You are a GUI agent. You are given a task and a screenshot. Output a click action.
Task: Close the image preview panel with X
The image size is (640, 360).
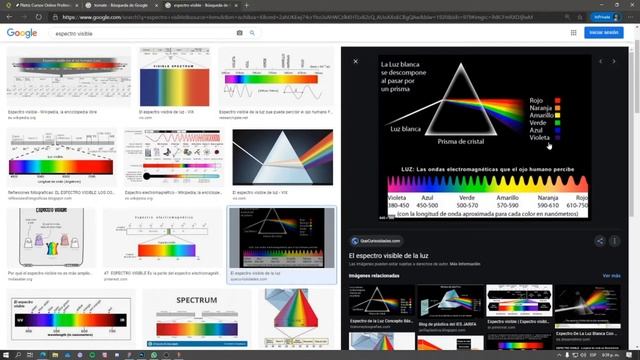356,61
